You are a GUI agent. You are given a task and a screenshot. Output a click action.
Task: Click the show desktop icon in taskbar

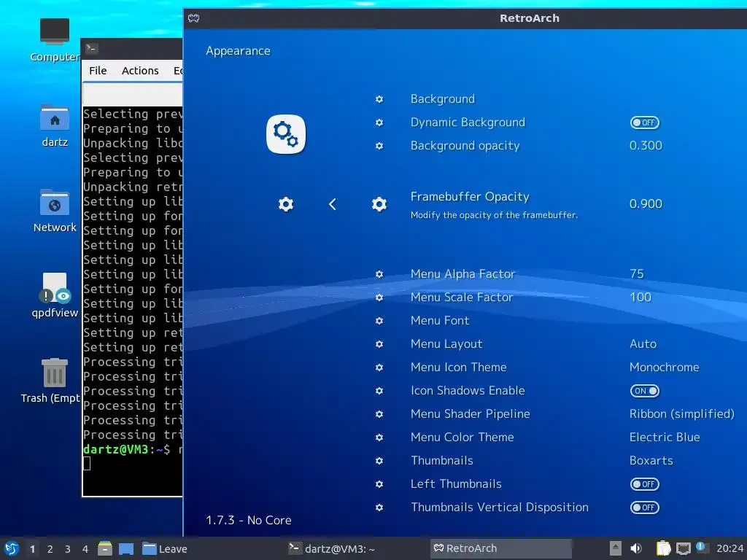point(126,549)
